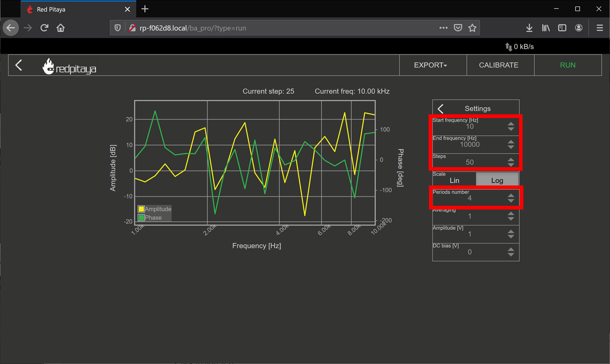Go back using the app header arrow

(19, 65)
